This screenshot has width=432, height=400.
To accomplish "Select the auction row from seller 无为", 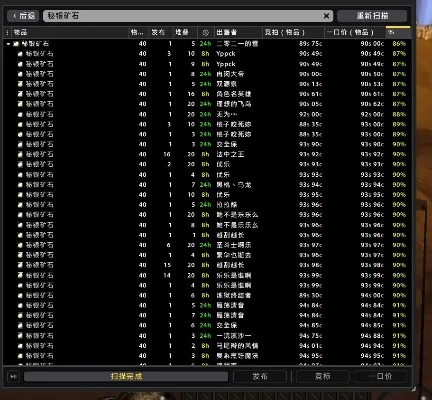I will coord(207,114).
